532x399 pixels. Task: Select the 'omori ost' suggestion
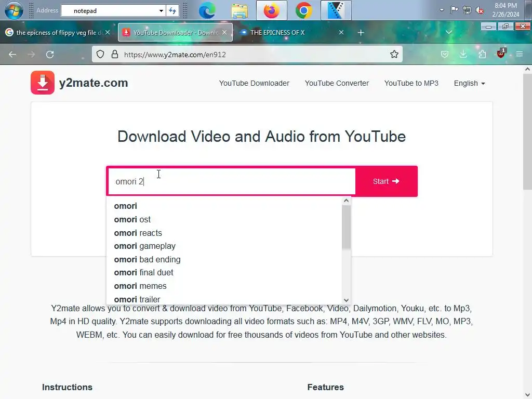224,220
